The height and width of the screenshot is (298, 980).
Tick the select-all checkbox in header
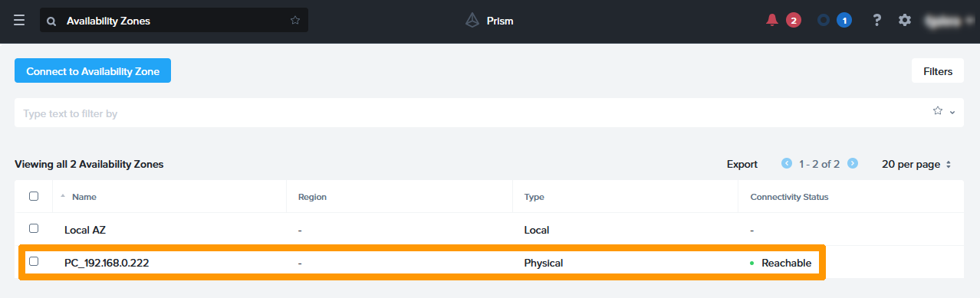34,196
